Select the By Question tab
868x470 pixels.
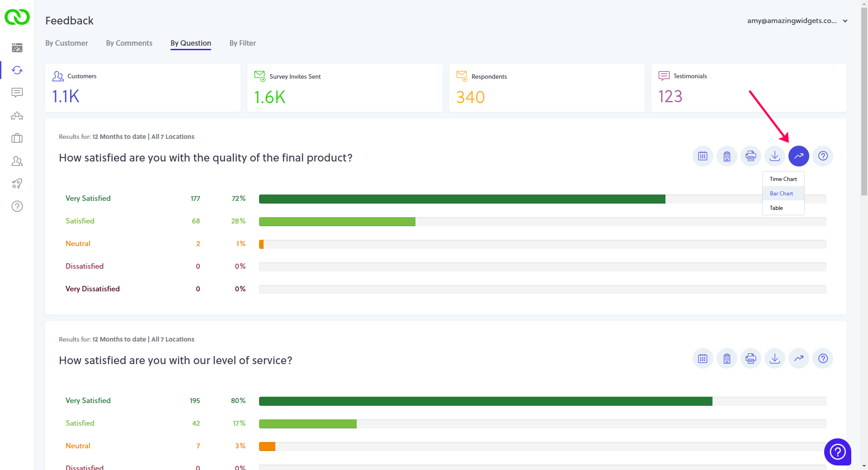click(191, 43)
